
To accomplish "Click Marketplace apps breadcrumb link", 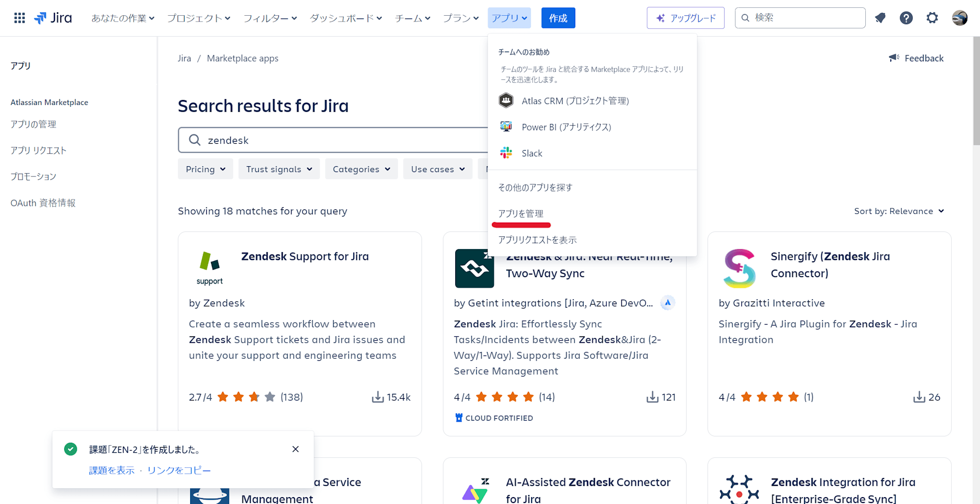I will point(243,58).
